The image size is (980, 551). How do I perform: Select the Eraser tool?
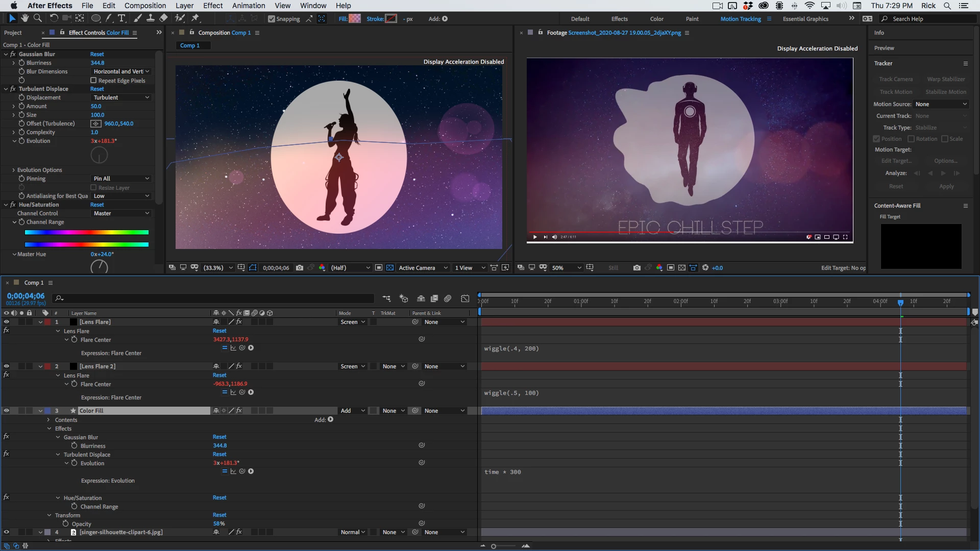[163, 18]
